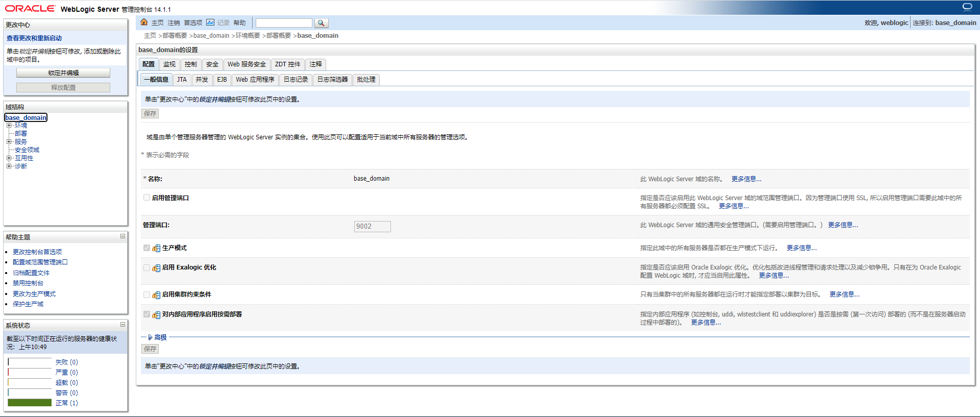Expand the 高级 advanced settings section

coord(150,337)
